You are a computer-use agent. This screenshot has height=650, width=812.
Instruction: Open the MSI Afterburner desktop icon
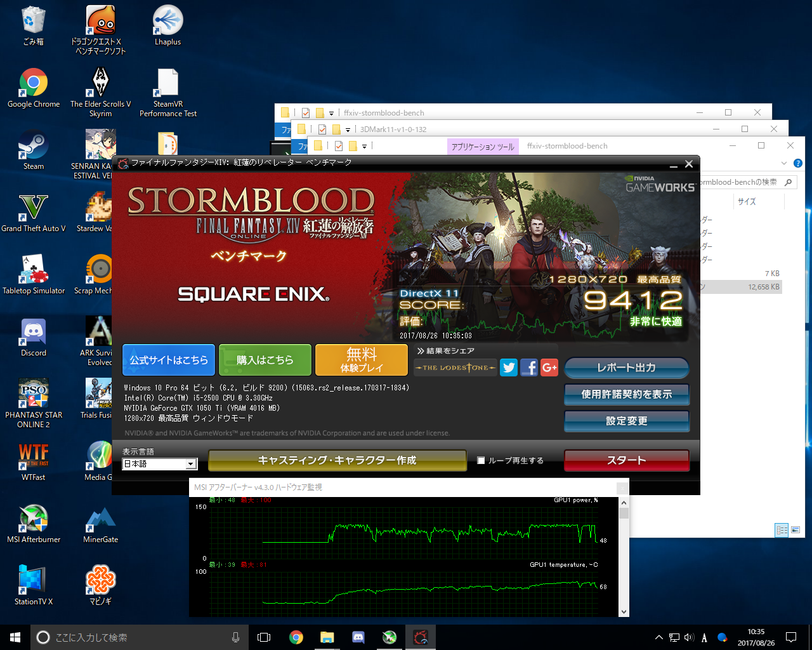[33, 523]
